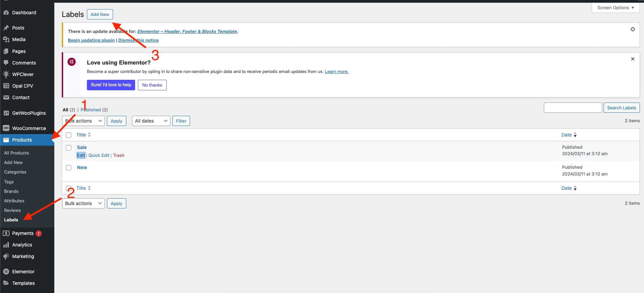
Task: Check the Sale label checkbox
Action: pyautogui.click(x=69, y=148)
